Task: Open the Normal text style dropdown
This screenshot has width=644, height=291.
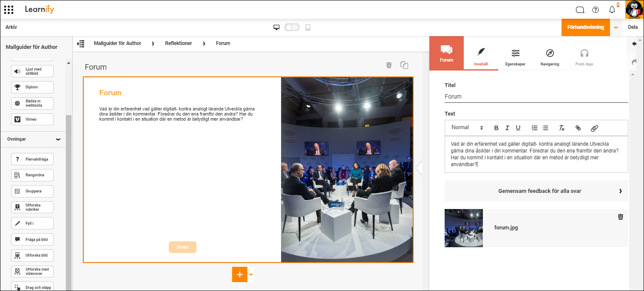Action: point(467,127)
